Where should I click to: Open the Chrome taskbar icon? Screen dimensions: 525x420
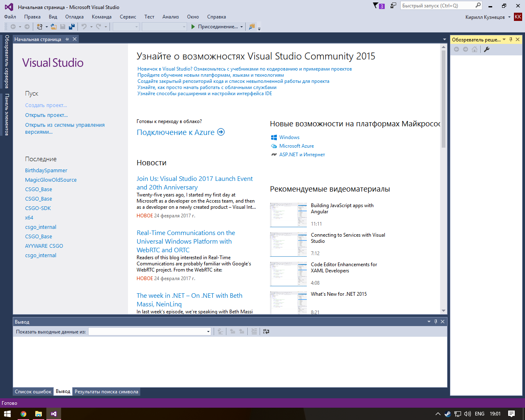[x=23, y=414]
